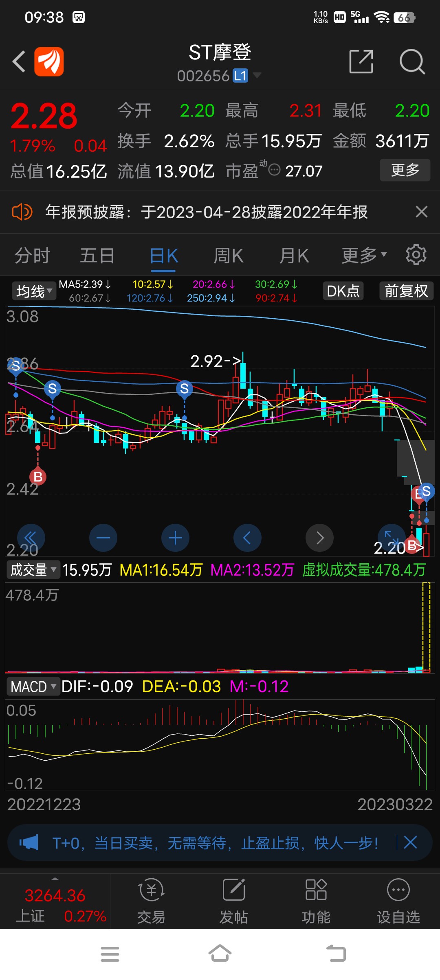Tap the back arrow icon

pyautogui.click(x=19, y=62)
